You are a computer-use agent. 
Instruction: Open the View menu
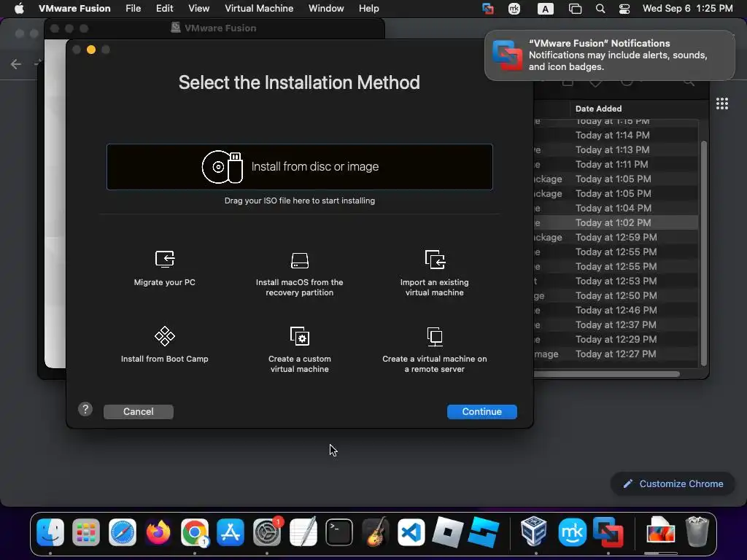(x=198, y=8)
